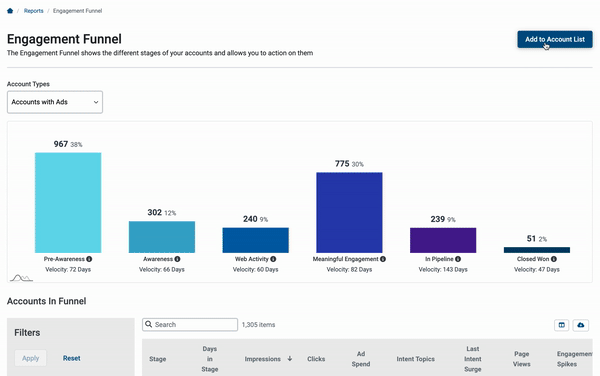Screen dimensions: 600x376
Task: Select the dark blue Meaningful Engagement bar
Action: click(349, 213)
